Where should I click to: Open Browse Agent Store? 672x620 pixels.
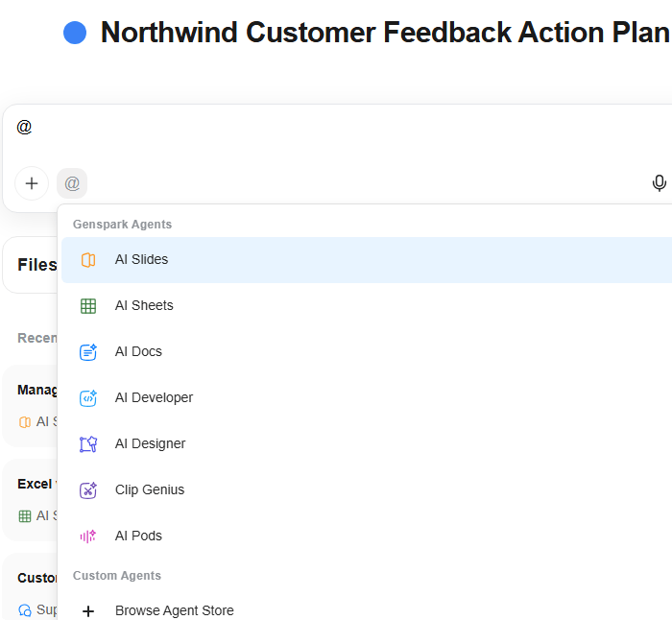click(x=367, y=610)
